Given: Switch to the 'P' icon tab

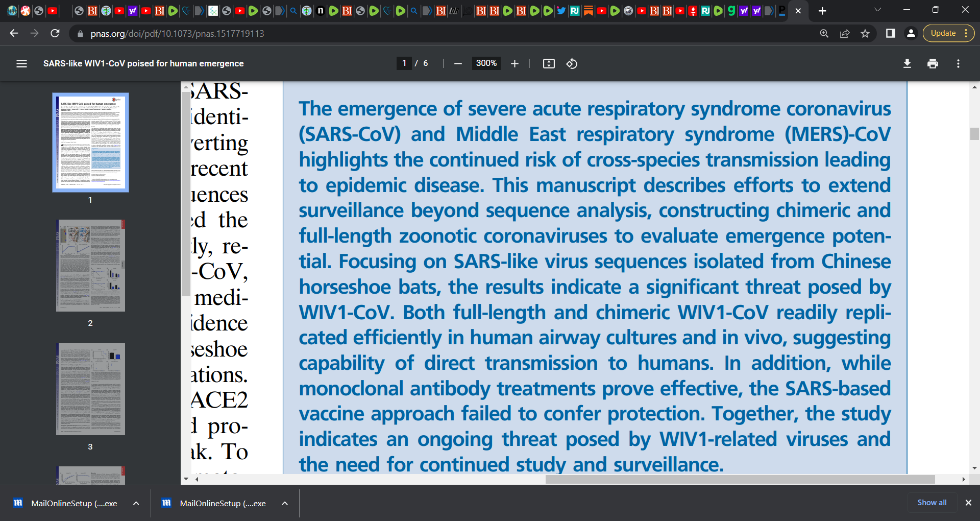Looking at the screenshot, I should click(781, 10).
